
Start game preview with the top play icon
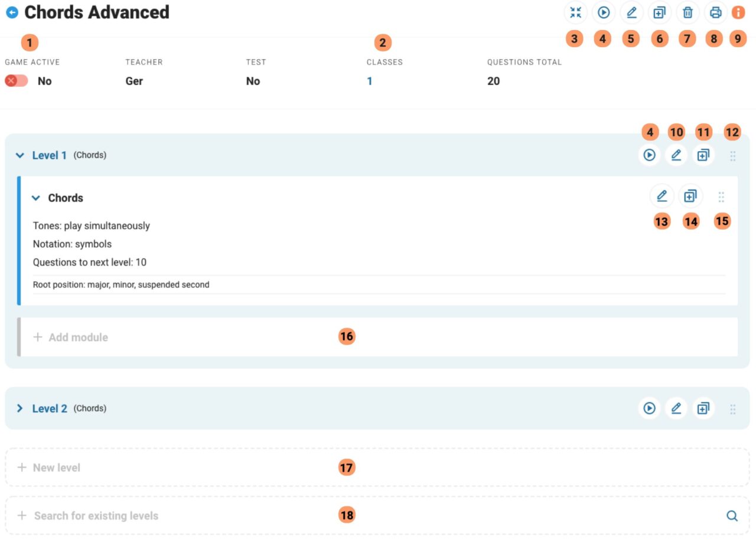click(603, 12)
